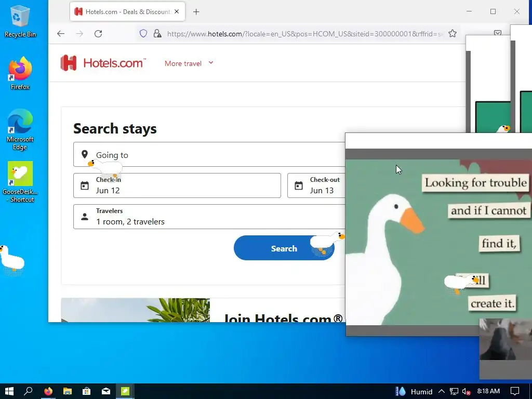This screenshot has height=399, width=532.
Task: Click the blue Search button
Action: tap(284, 248)
